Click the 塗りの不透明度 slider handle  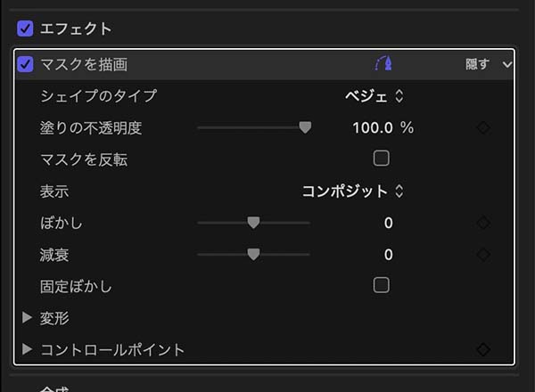point(305,127)
